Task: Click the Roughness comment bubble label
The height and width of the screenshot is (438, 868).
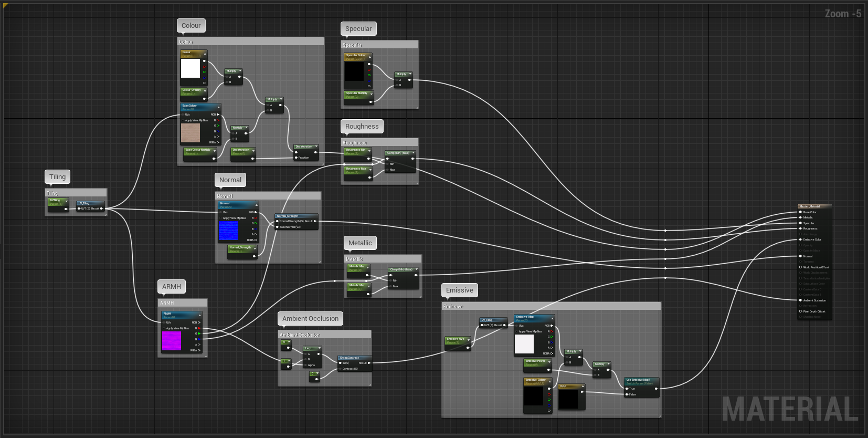Action: [362, 126]
